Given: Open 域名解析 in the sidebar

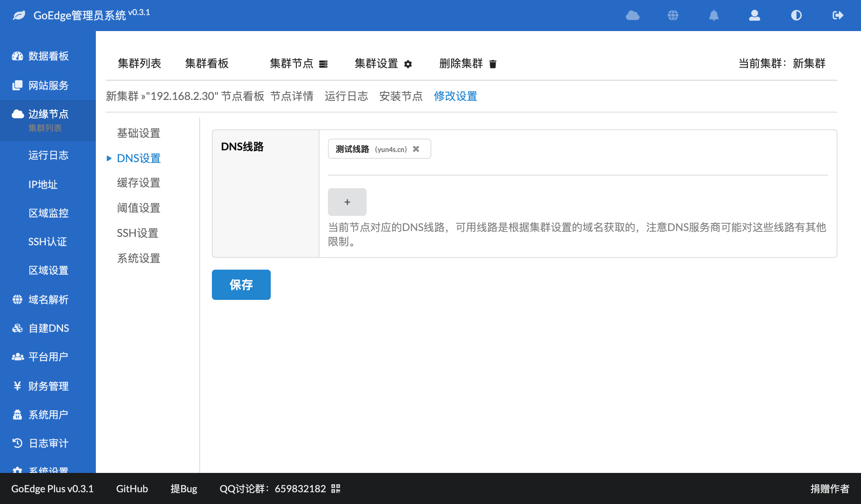Looking at the screenshot, I should point(48,299).
